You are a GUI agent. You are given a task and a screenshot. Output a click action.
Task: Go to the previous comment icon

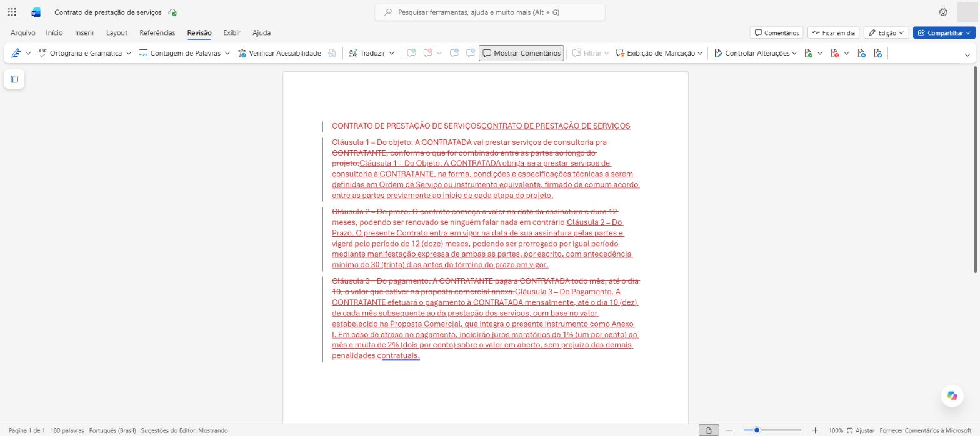(454, 53)
